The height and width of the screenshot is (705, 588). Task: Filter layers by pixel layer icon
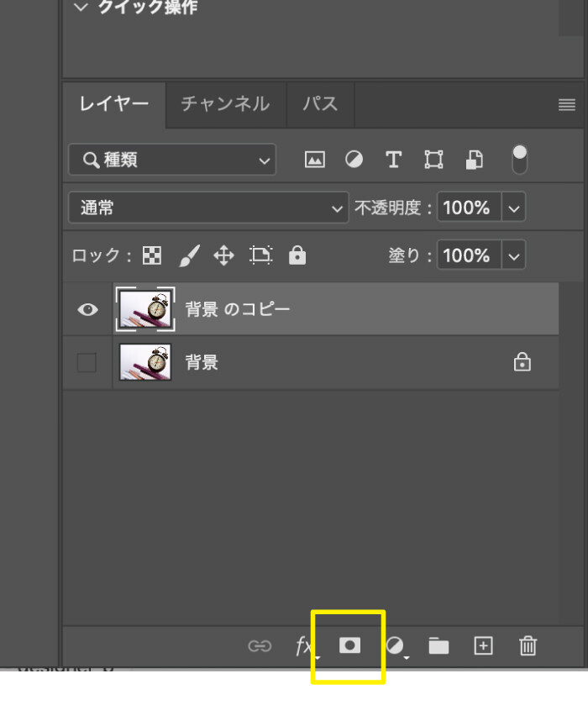pyautogui.click(x=314, y=160)
